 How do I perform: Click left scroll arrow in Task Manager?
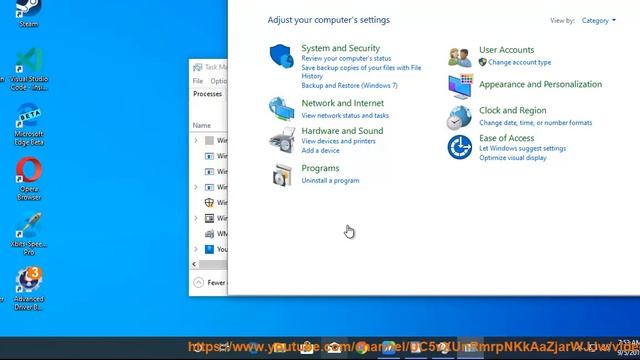194,264
